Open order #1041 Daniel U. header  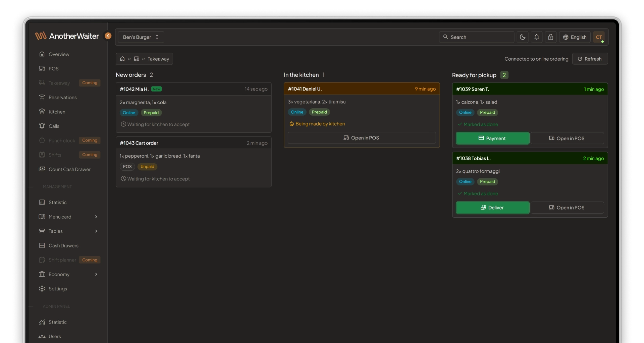point(362,89)
